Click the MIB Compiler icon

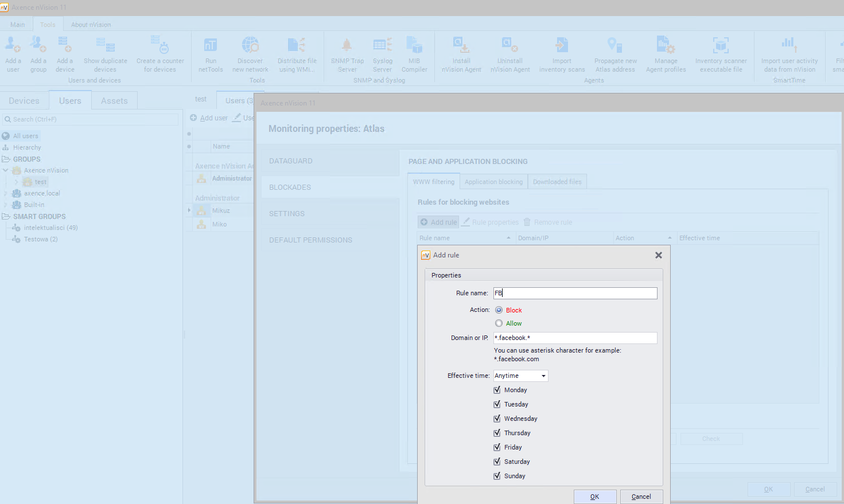(414, 54)
